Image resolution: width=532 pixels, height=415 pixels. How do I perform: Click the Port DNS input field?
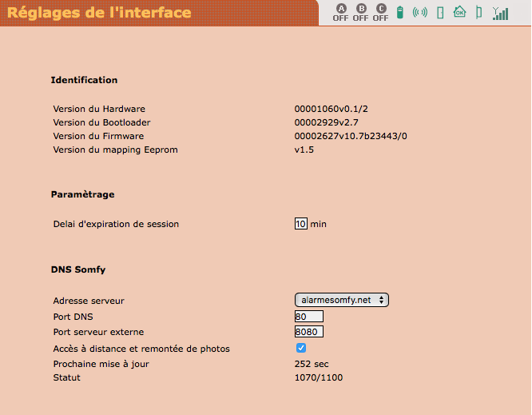coord(308,317)
